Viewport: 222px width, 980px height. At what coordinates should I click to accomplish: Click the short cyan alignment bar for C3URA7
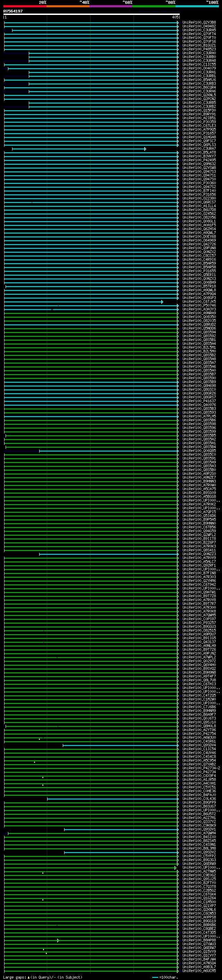coord(79,149)
